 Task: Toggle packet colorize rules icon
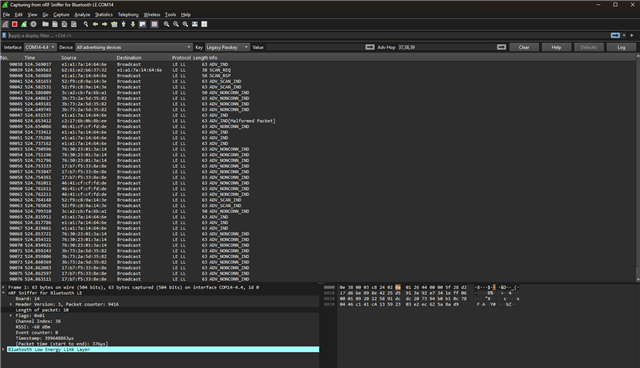(154, 24)
